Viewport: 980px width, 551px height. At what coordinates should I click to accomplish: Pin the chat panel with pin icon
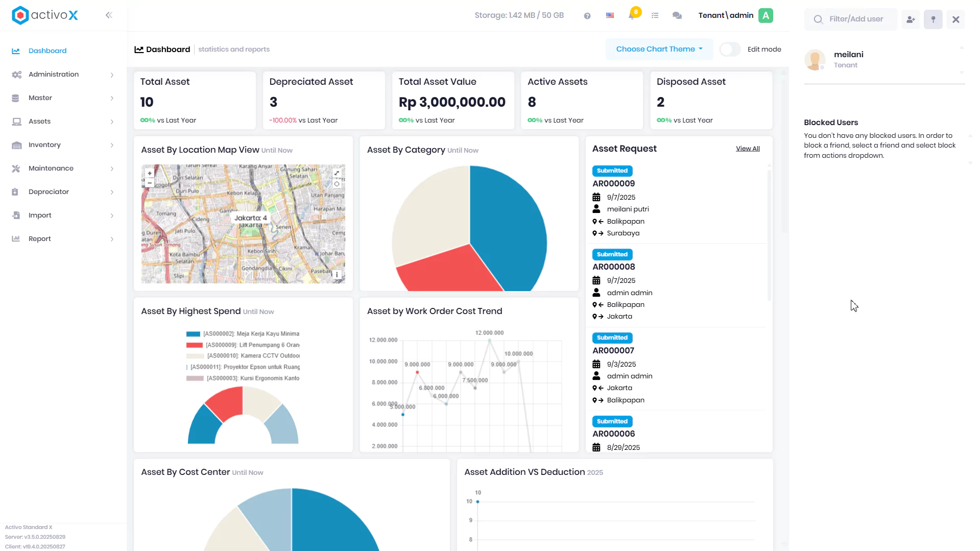(x=933, y=19)
